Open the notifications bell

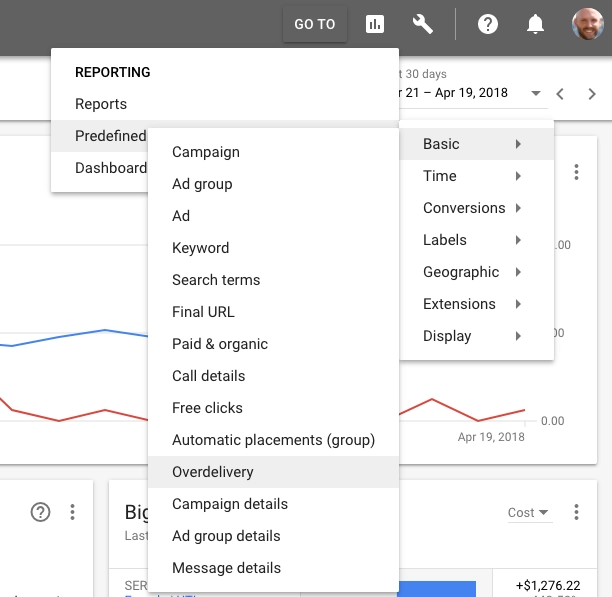(x=535, y=24)
